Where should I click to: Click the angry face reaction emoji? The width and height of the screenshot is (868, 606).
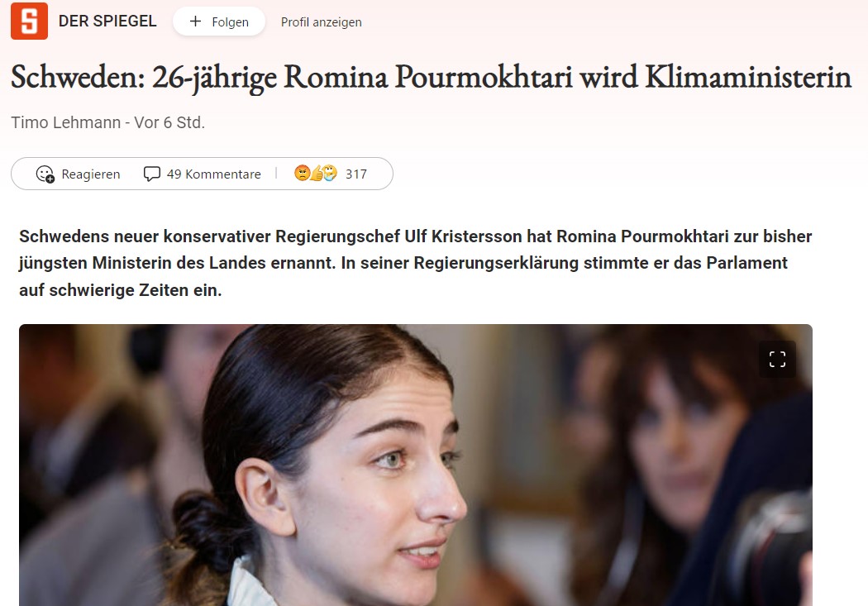(302, 174)
